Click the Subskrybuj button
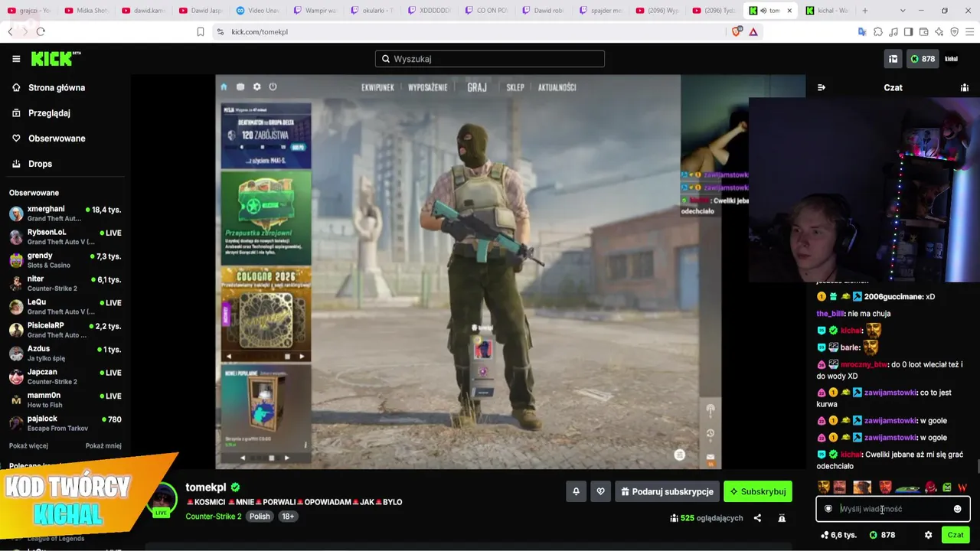980x551 pixels. point(758,491)
